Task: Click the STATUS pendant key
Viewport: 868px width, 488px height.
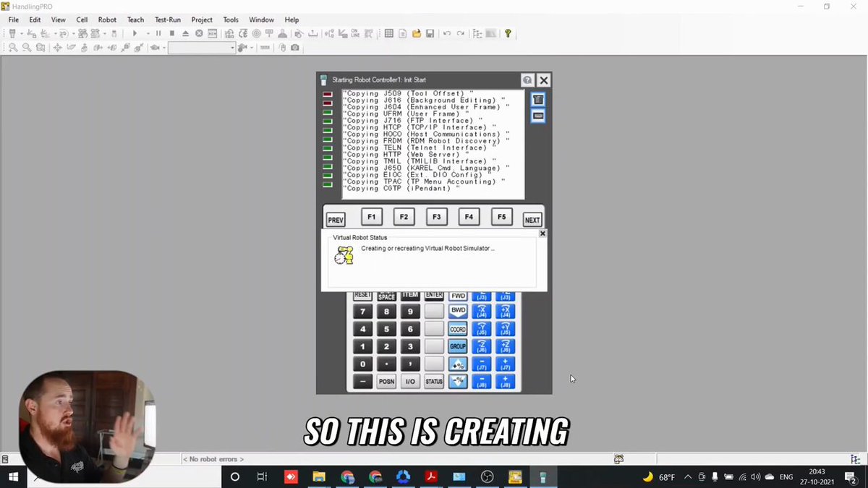Action: (x=434, y=382)
